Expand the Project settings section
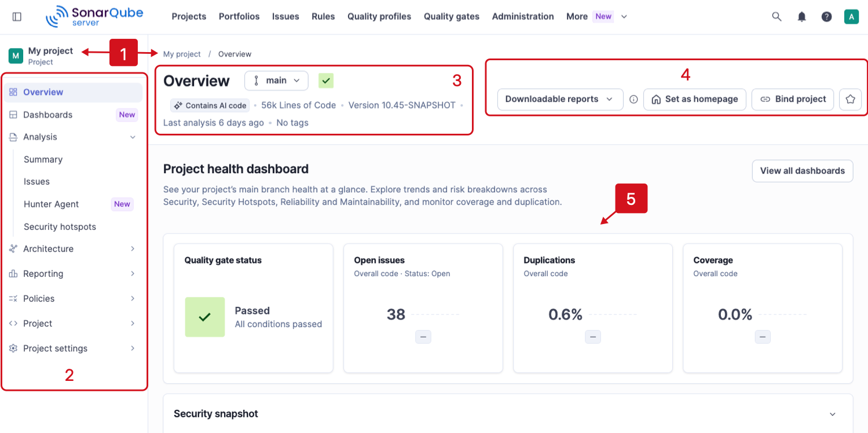The image size is (868, 433). [73, 348]
